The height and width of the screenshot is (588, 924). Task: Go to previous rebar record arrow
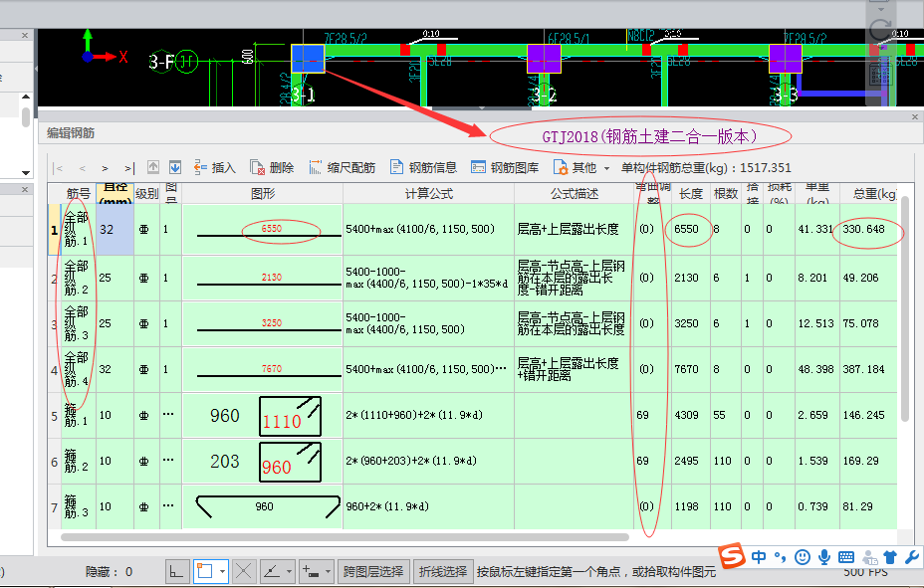click(82, 168)
